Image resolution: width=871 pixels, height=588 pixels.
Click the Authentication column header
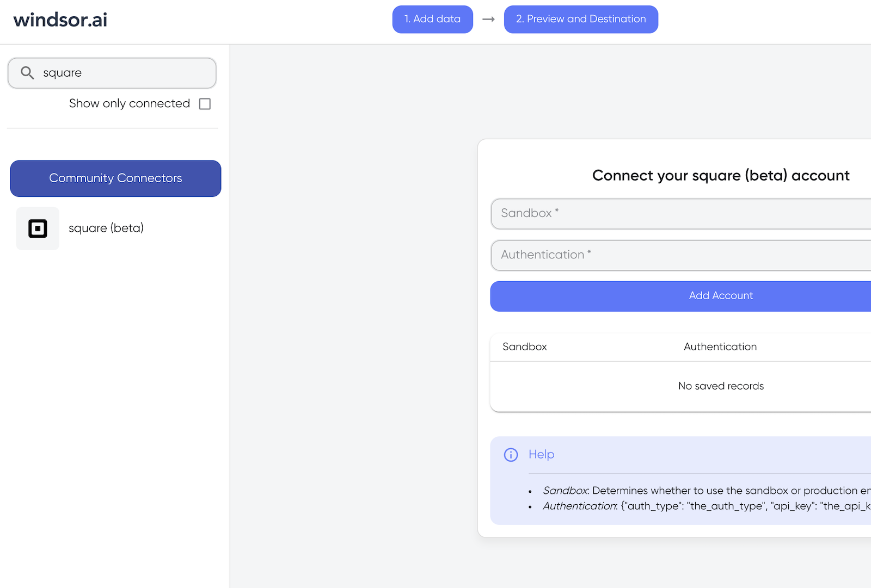[720, 347]
